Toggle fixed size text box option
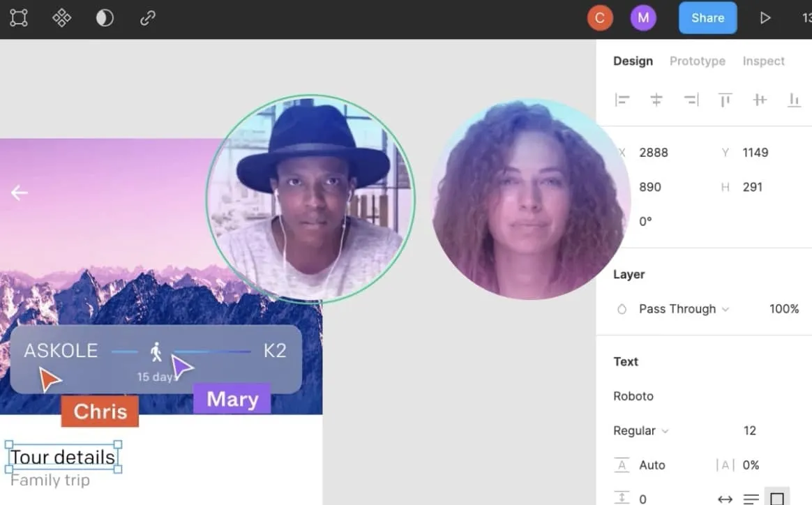This screenshot has width=812, height=505. pos(777,499)
